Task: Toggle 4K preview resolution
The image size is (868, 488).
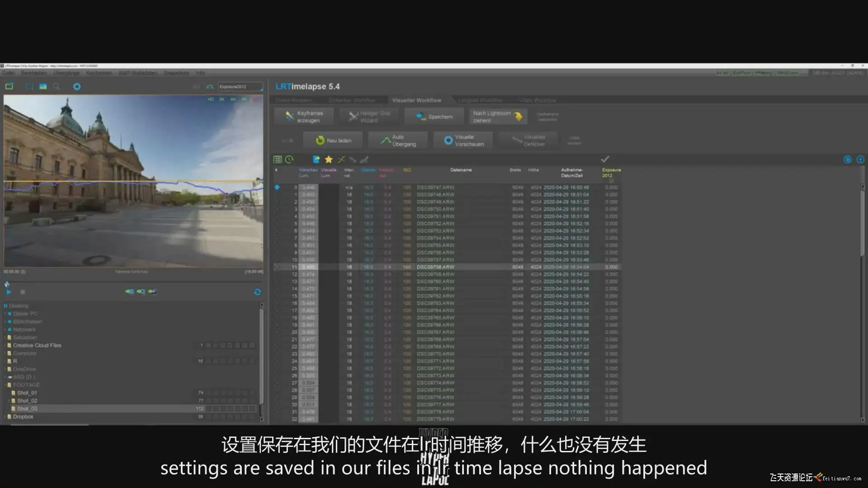Action: (x=233, y=99)
